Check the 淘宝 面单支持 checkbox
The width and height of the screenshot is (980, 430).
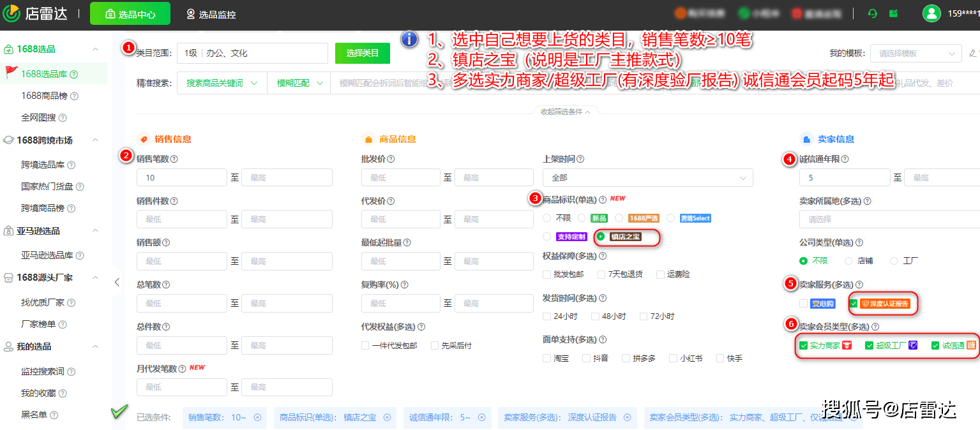click(547, 359)
